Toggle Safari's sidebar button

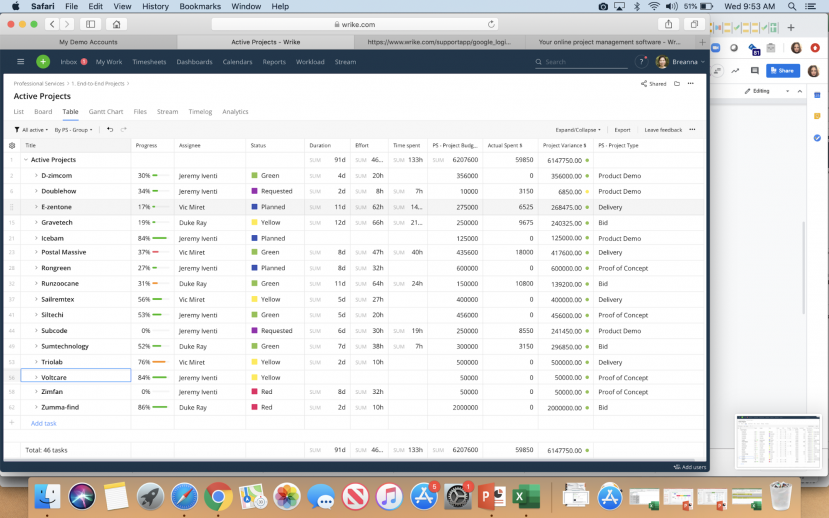click(90, 24)
